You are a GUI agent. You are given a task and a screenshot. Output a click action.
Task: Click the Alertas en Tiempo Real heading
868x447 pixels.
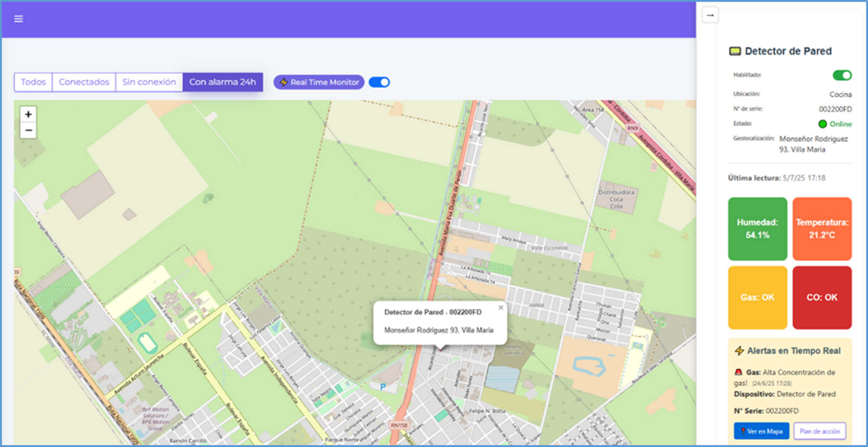[x=794, y=351]
